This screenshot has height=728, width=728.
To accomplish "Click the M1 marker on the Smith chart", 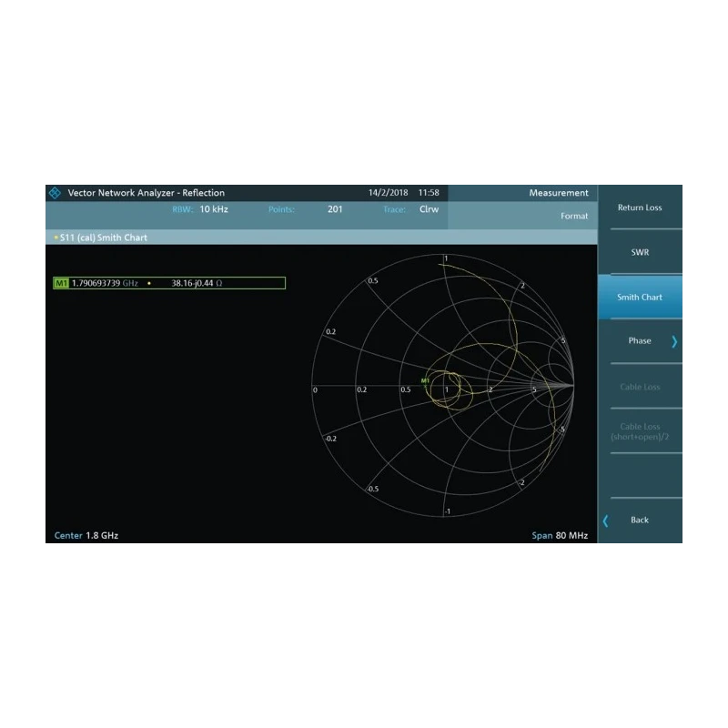I will pyautogui.click(x=425, y=381).
